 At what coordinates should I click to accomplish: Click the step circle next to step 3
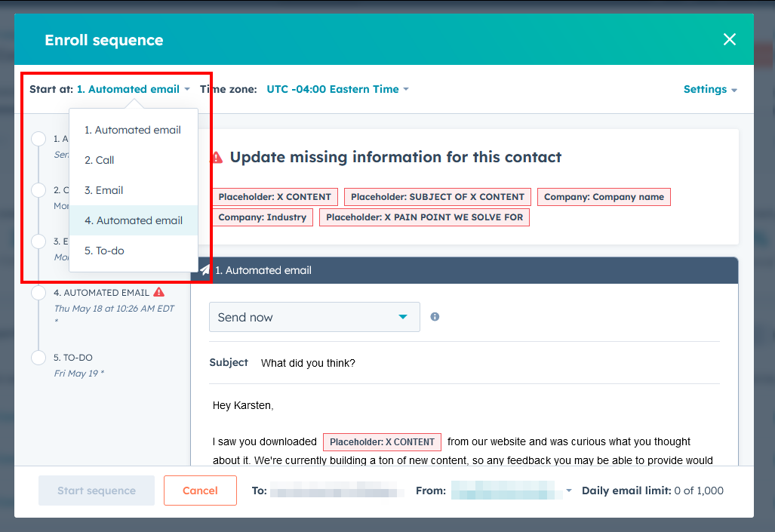pos(38,241)
